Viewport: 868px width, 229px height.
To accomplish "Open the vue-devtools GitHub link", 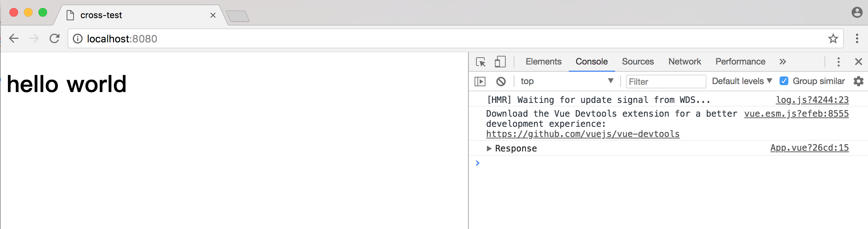I will point(583,134).
